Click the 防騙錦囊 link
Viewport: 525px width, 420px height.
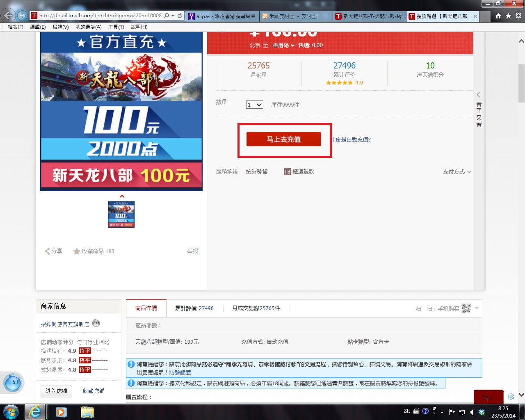click(x=180, y=372)
